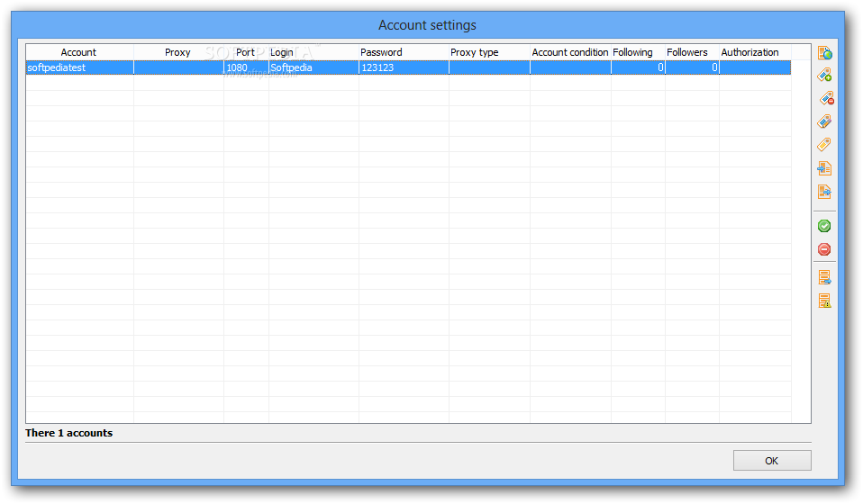The image size is (863, 504).
Task: Click the export accounts document icon
Action: click(x=824, y=192)
